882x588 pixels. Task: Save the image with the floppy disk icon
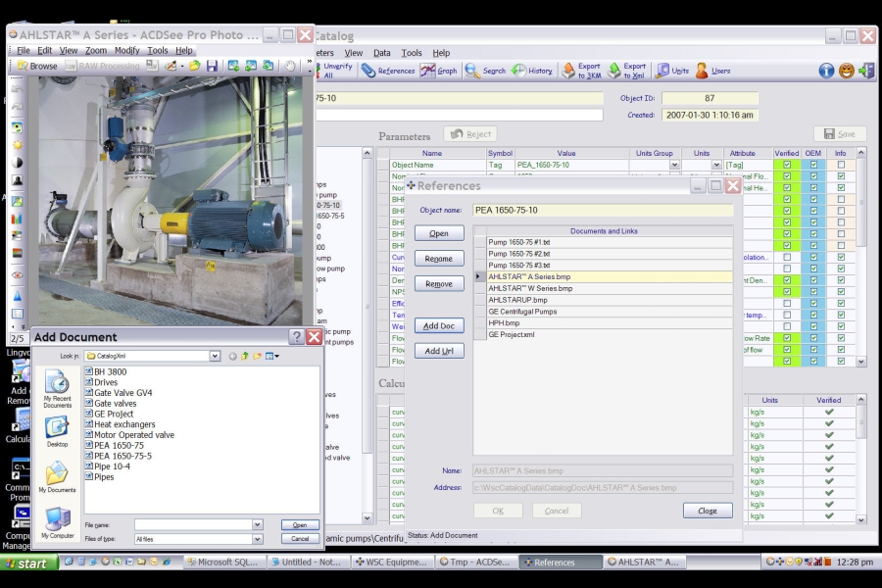point(212,66)
